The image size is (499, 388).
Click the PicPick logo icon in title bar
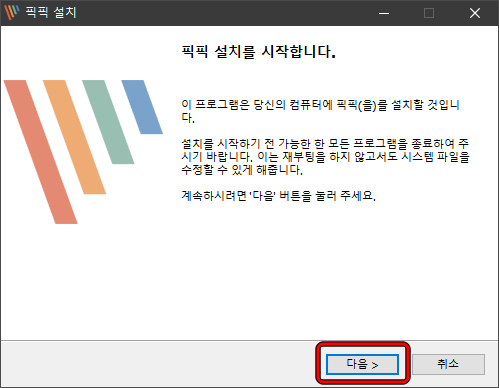(12, 13)
